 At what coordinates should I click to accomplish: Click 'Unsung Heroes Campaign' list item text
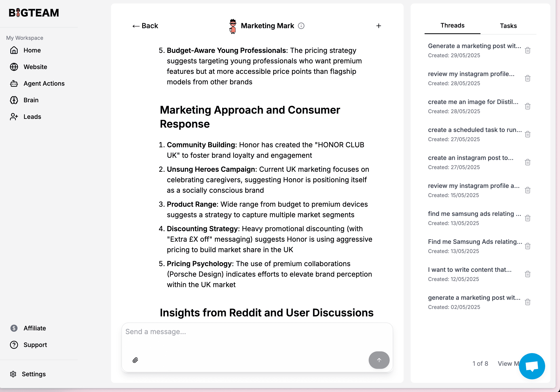pyautogui.click(x=211, y=169)
